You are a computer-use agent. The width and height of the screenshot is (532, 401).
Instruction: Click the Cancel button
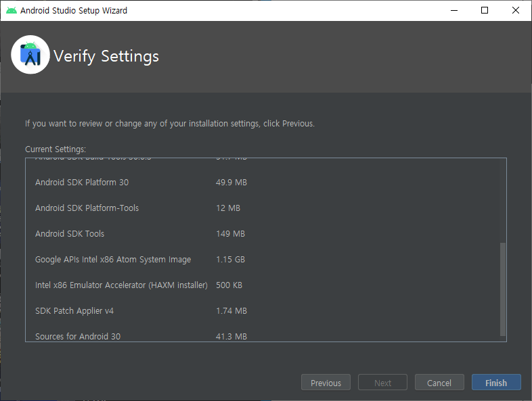tap(439, 382)
